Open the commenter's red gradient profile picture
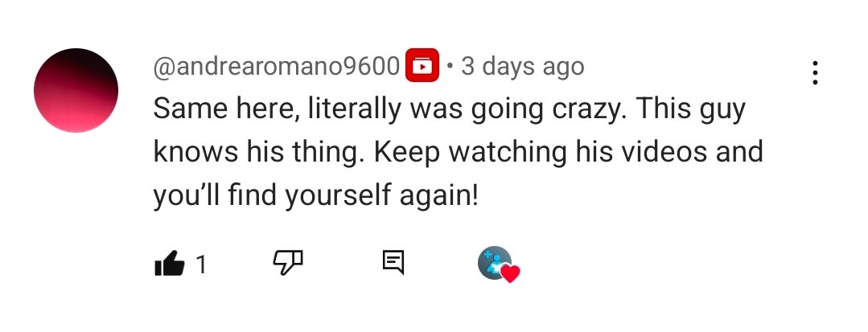This screenshot has width=868, height=332. [x=76, y=90]
